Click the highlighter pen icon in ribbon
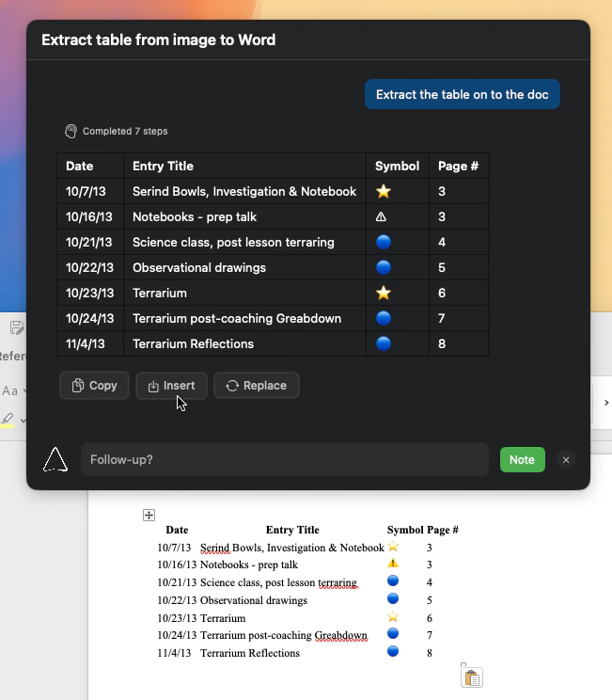 [8, 420]
